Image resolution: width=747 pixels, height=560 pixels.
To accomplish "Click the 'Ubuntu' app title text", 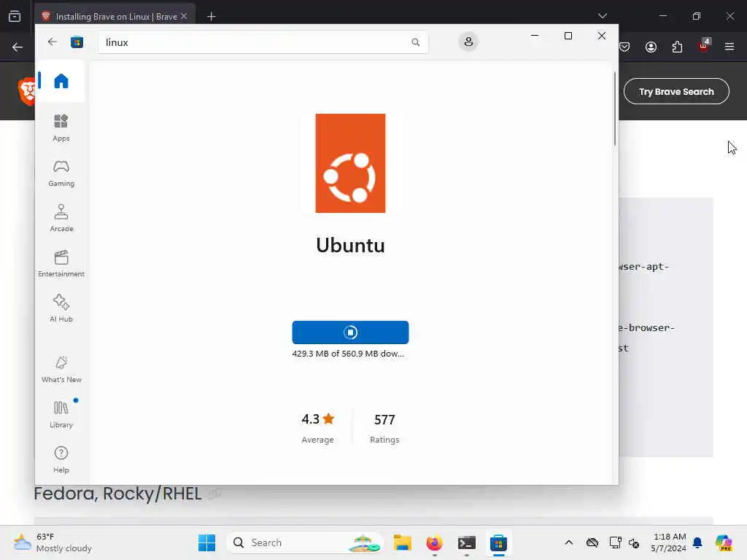I will point(350,246).
